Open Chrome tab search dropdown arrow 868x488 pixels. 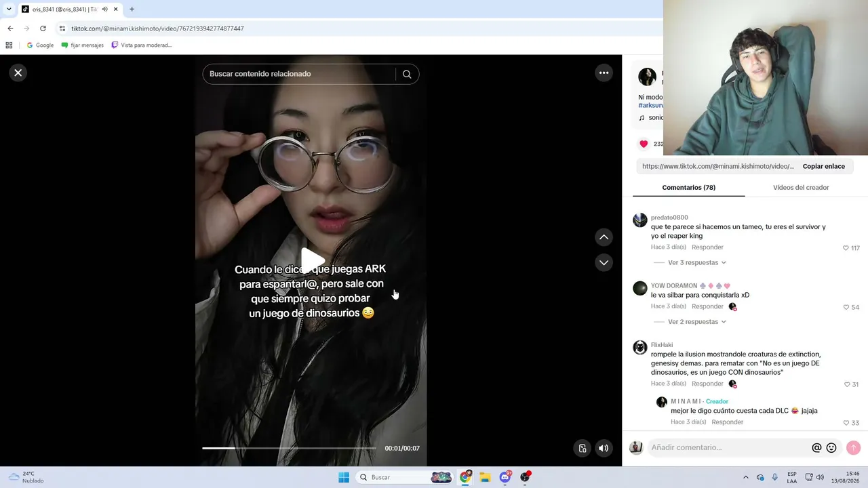(9, 9)
